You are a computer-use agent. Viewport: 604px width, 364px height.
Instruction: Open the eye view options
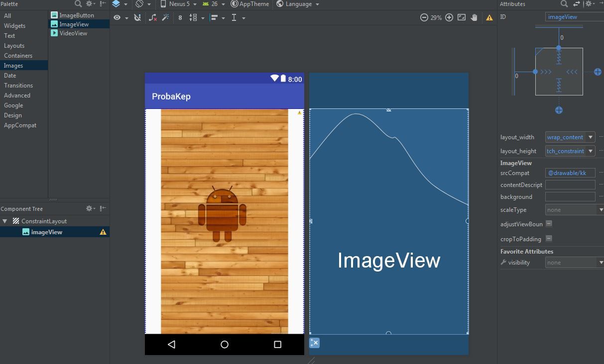click(121, 18)
